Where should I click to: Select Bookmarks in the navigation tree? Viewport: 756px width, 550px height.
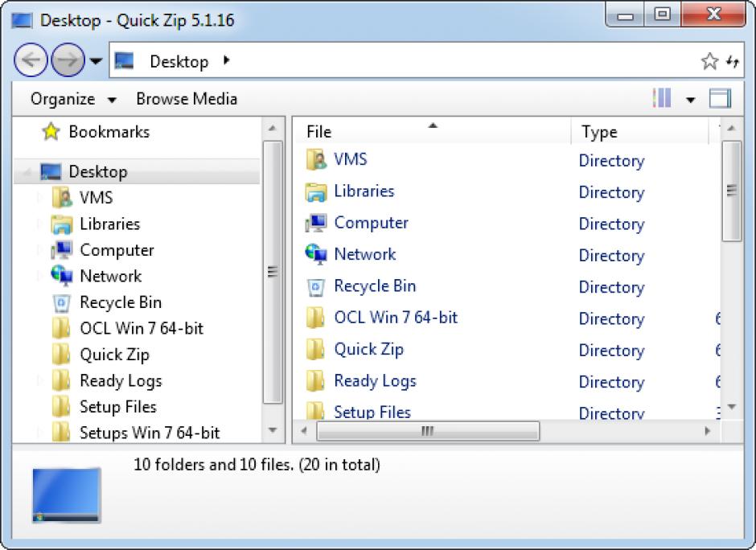(x=96, y=132)
